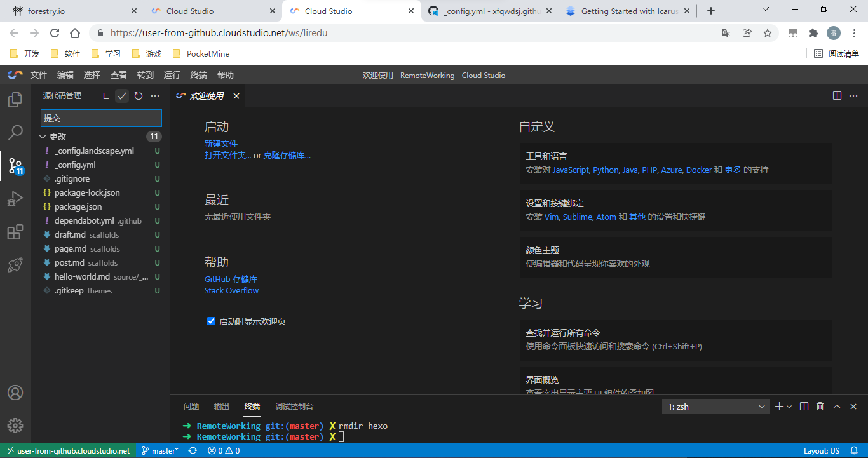This screenshot has width=868, height=458.
Task: Open the 查看 menu
Action: click(x=119, y=75)
